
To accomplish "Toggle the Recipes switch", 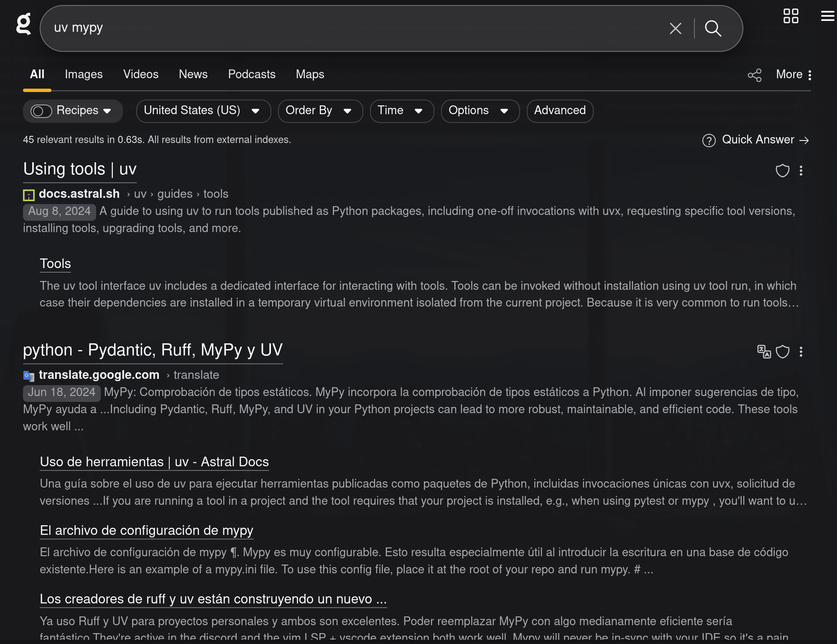I will click(x=41, y=111).
